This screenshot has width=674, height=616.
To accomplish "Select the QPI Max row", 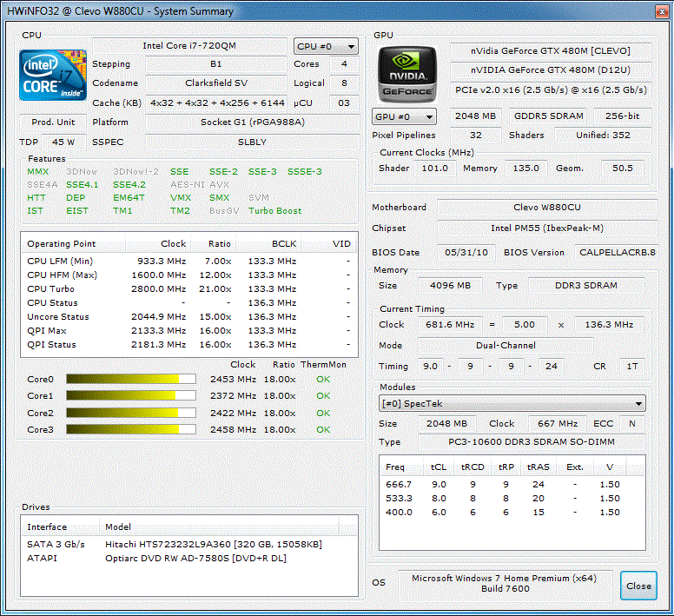I will pos(189,330).
